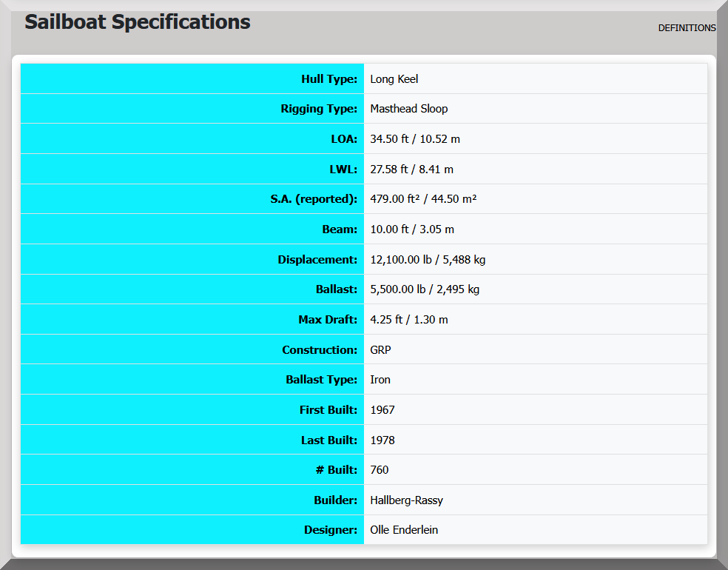Select the Masthead Sloop rigging value

(409, 109)
